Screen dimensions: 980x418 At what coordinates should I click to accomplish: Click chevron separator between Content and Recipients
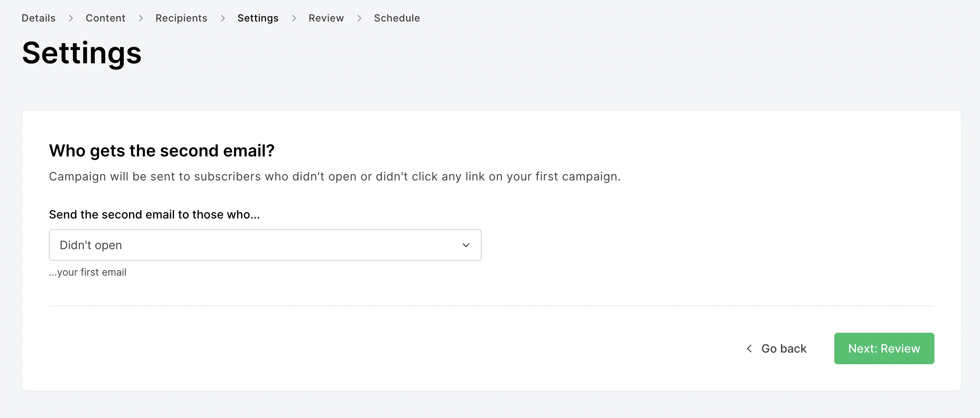141,18
